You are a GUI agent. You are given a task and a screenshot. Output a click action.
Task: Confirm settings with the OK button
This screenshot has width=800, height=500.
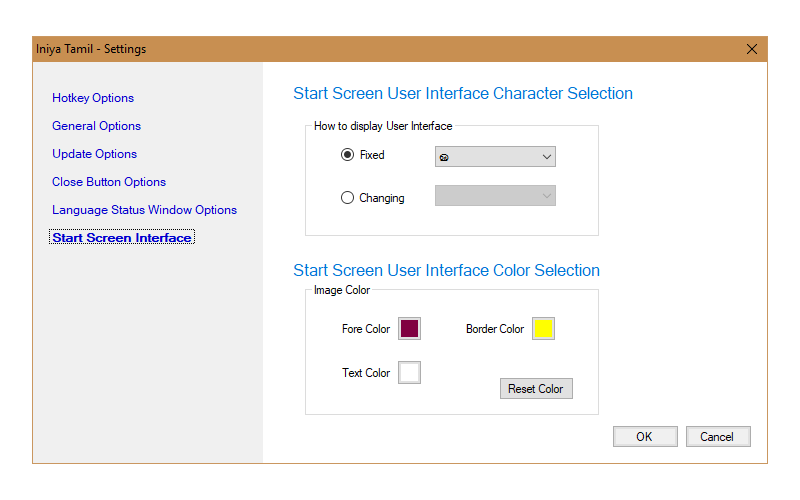pyautogui.click(x=644, y=437)
